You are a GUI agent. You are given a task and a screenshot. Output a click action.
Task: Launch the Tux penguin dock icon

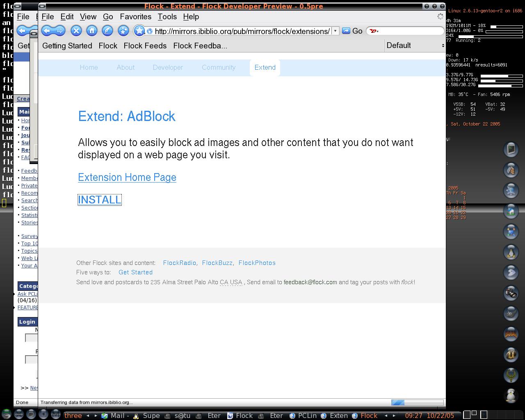point(511,252)
